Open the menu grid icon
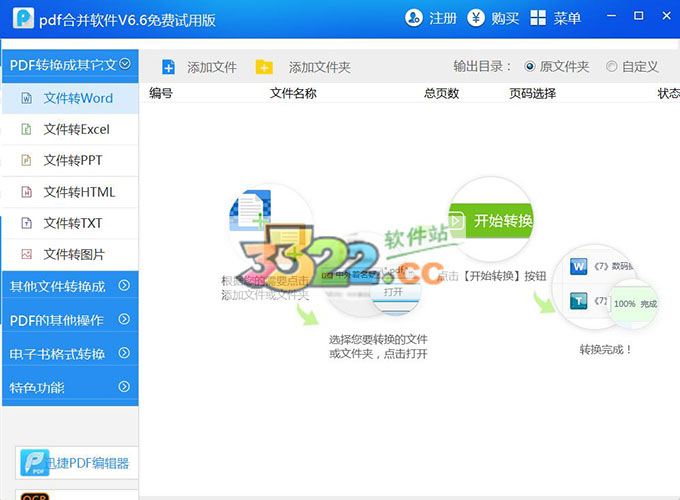The image size is (680, 500). pos(538,18)
